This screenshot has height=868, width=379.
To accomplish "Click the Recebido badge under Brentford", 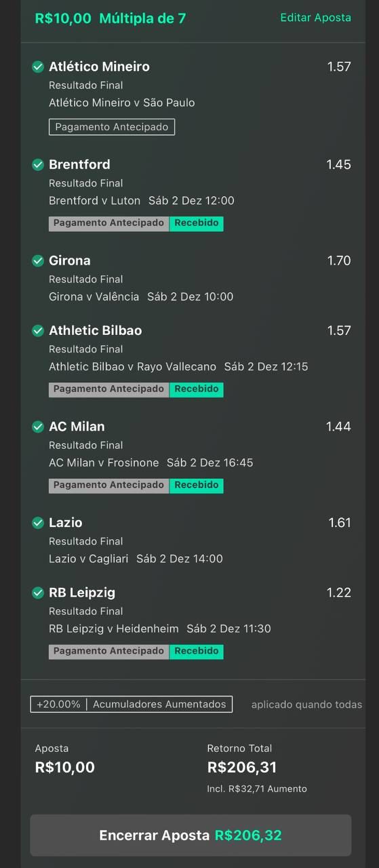I will point(197,223).
